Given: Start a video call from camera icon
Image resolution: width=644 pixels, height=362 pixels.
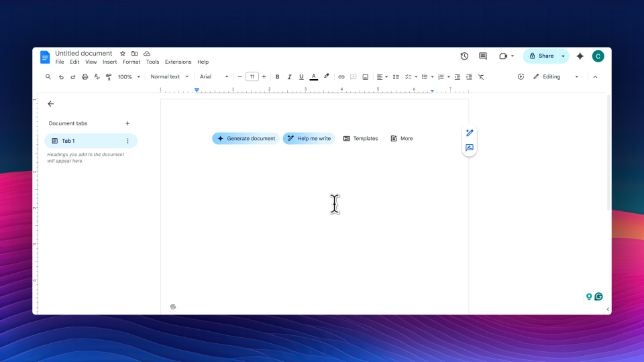Looking at the screenshot, I should tap(503, 56).
